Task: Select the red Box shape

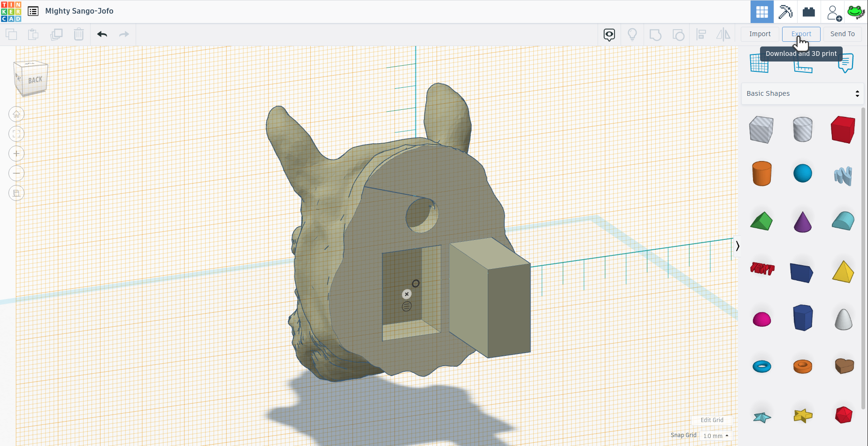Action: click(x=843, y=130)
